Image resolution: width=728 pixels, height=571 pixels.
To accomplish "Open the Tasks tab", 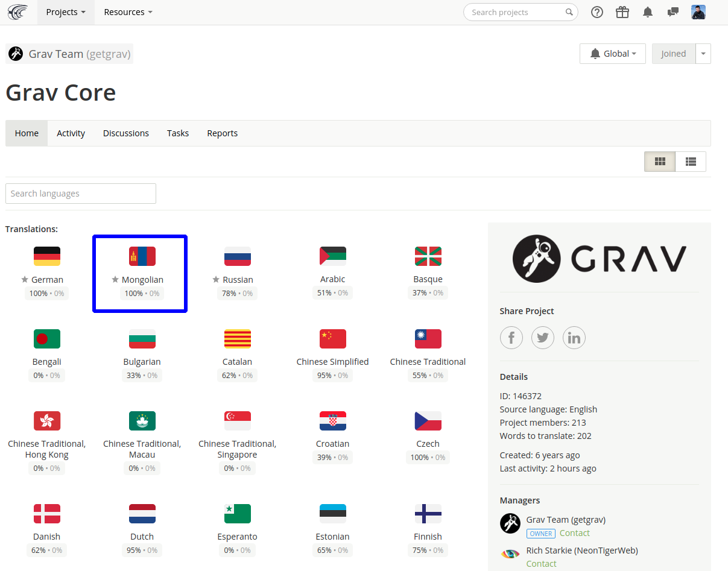I will click(x=178, y=133).
